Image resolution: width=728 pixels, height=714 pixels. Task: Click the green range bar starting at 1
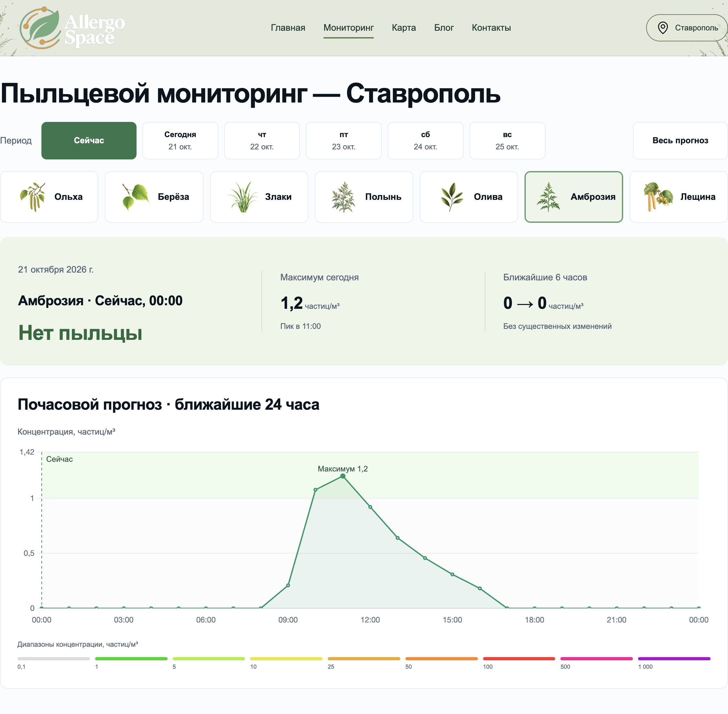[131, 658]
